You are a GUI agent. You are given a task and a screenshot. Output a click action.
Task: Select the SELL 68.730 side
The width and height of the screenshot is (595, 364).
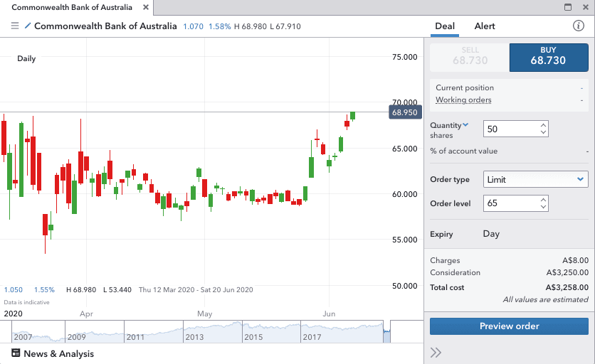tap(470, 57)
